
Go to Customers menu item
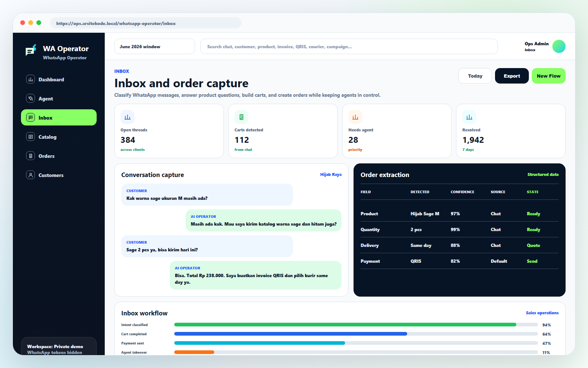[x=59, y=175]
